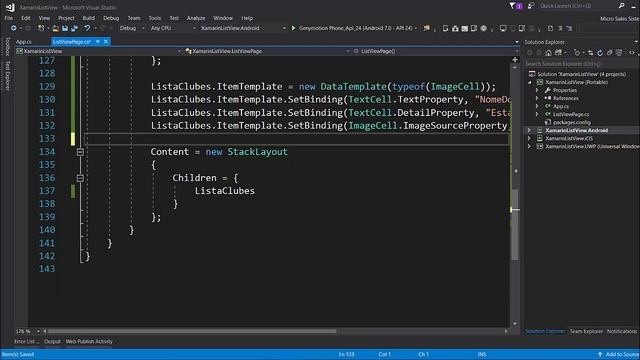Click the Navigate Backward arrow icon
640x360 pixels.
[13, 28]
